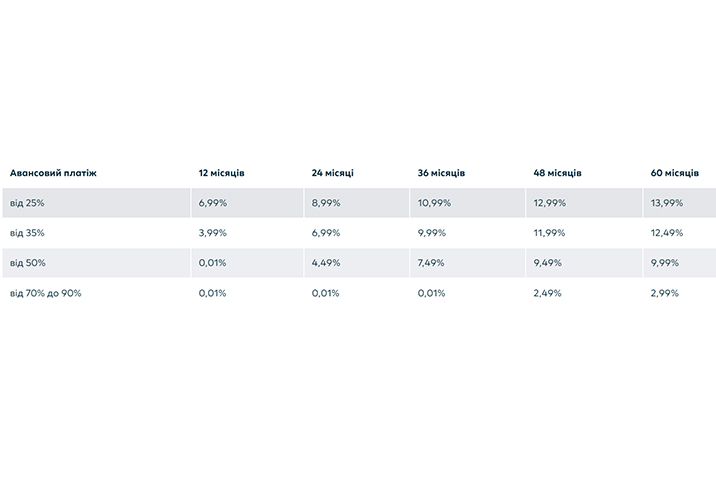This screenshot has height=477, width=716.
Task: Click the 'від 35%' row label
Action: [27, 233]
